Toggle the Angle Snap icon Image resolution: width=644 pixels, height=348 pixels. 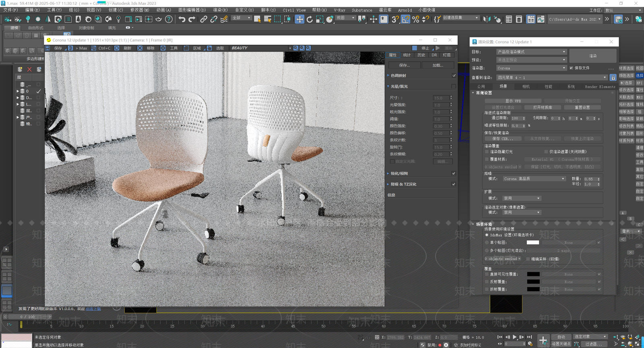tap(406, 19)
